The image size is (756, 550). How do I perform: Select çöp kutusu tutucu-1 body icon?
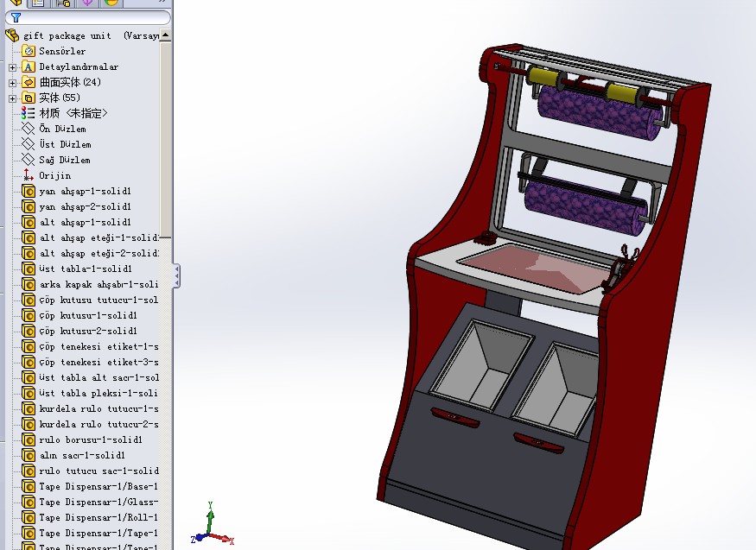coord(29,300)
